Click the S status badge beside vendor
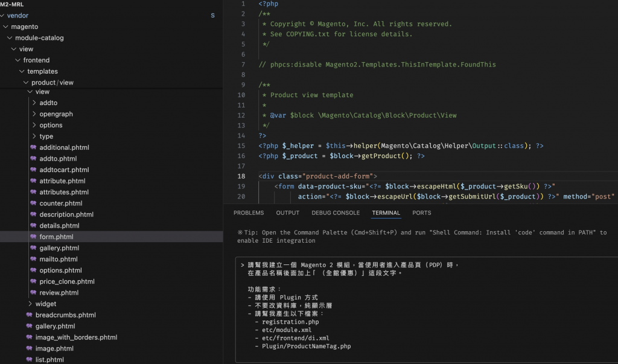618x364 pixels. (213, 15)
